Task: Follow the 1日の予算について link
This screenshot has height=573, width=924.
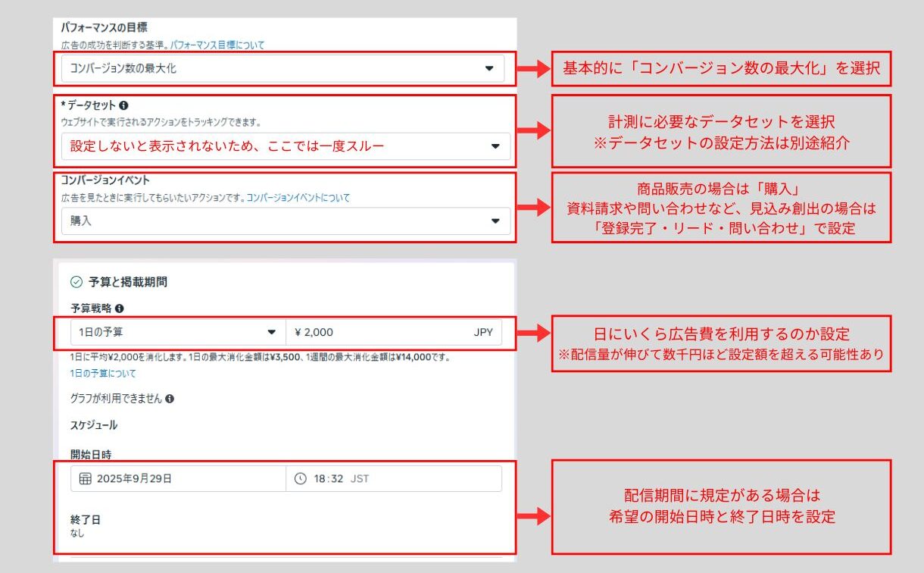Action: pyautogui.click(x=103, y=374)
